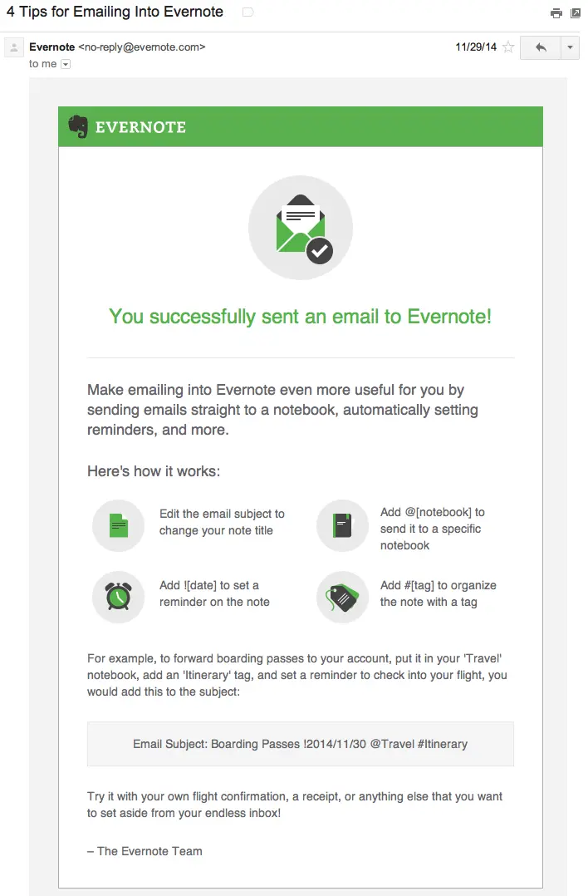Click the alarm clock reminder icon
This screenshot has width=588, height=896.
pyautogui.click(x=118, y=598)
